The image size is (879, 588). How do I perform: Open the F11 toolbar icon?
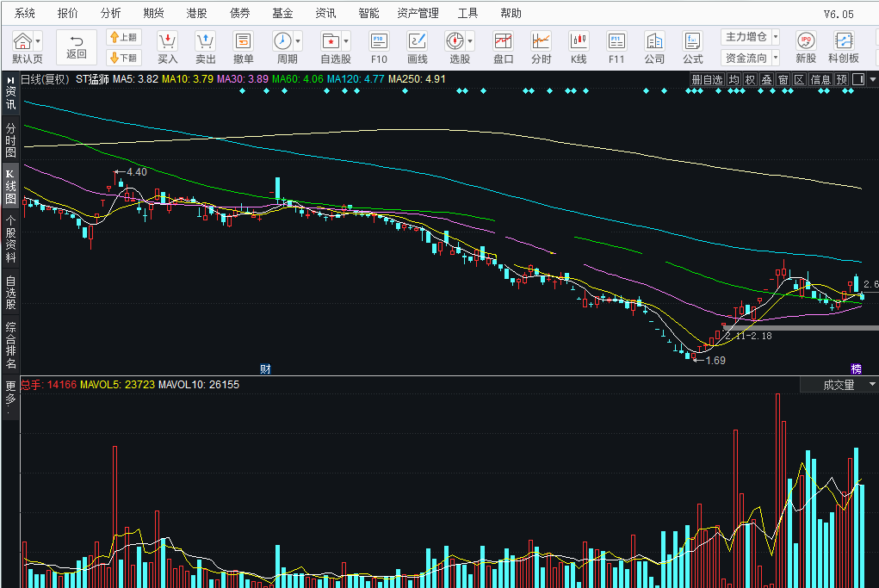pos(616,41)
